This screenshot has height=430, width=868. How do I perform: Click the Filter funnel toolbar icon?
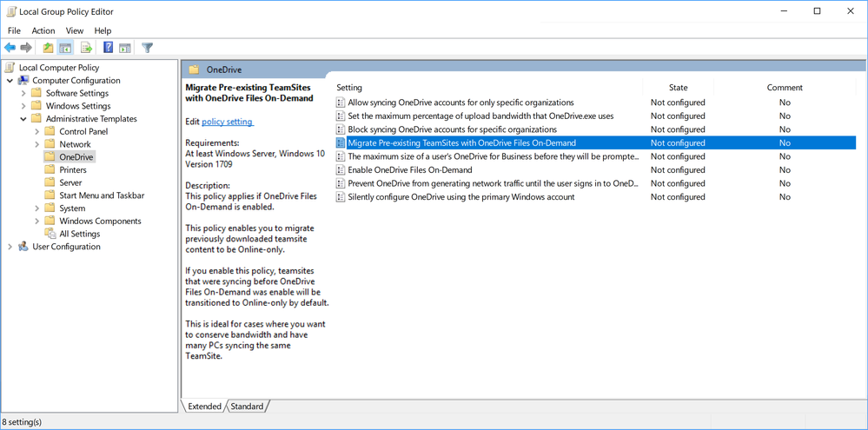tap(147, 48)
